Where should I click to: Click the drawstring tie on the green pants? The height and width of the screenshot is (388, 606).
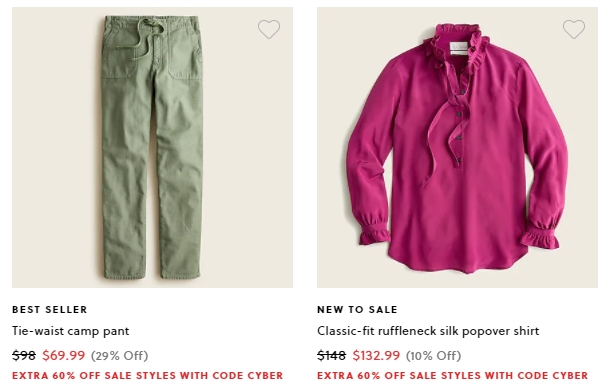click(149, 39)
